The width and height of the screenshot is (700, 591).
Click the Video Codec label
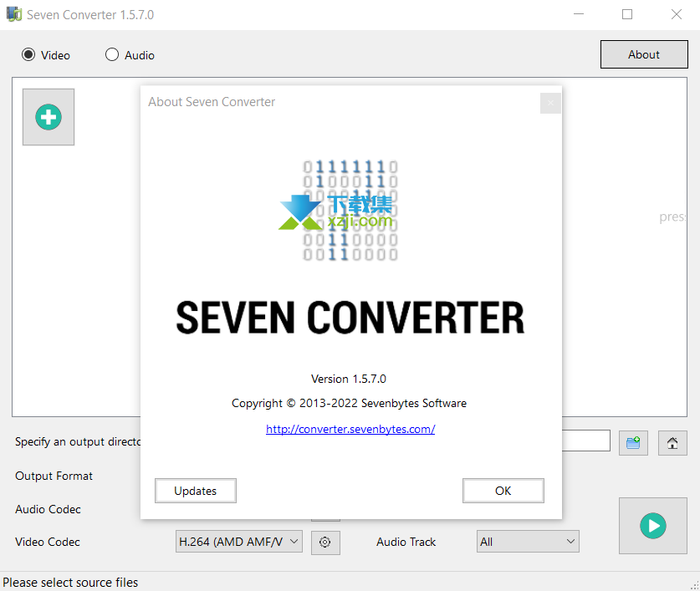click(x=48, y=542)
